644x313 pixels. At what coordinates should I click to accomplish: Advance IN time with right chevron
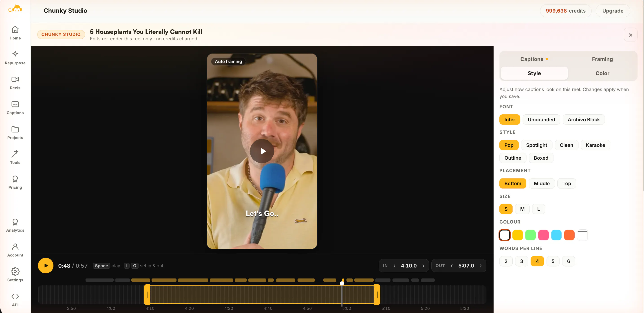423,266
